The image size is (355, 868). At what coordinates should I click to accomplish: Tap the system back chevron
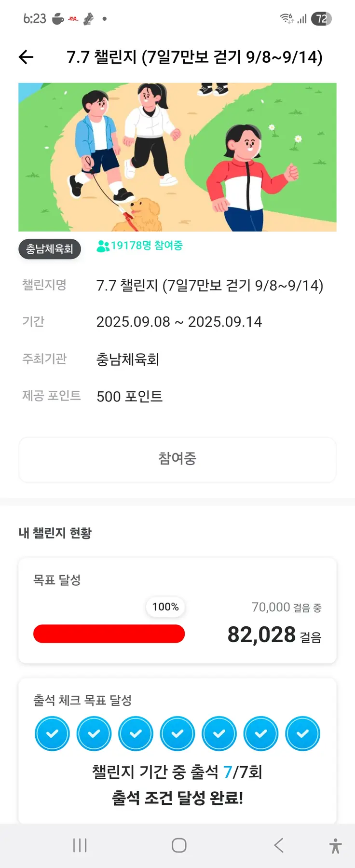278,845
